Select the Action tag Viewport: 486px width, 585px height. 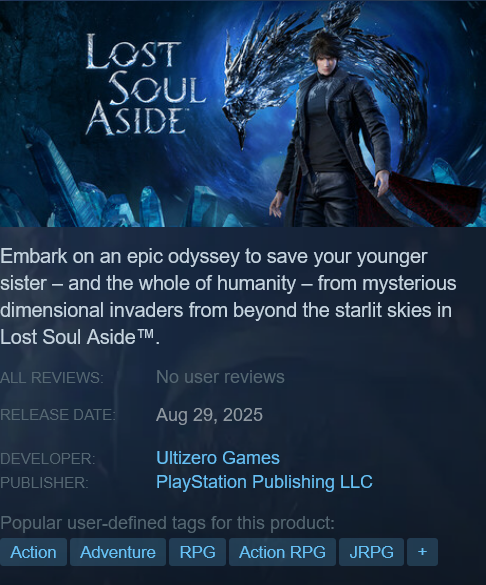[x=34, y=552]
